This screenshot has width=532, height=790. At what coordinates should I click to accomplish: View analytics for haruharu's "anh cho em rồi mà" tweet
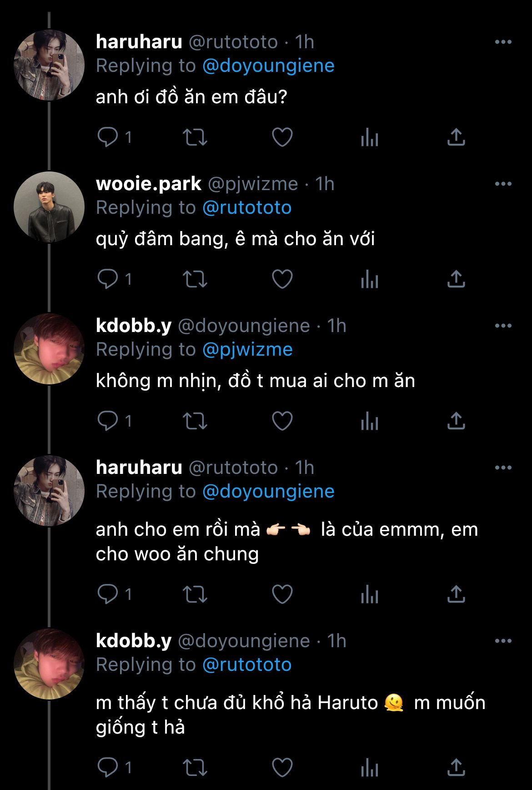[369, 594]
